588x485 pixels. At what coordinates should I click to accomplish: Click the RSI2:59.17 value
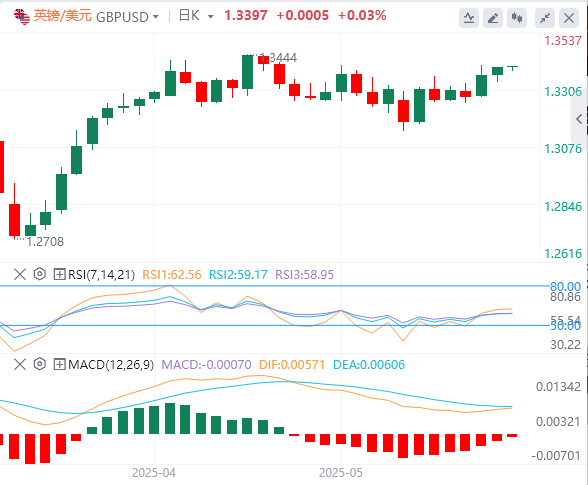tap(238, 275)
